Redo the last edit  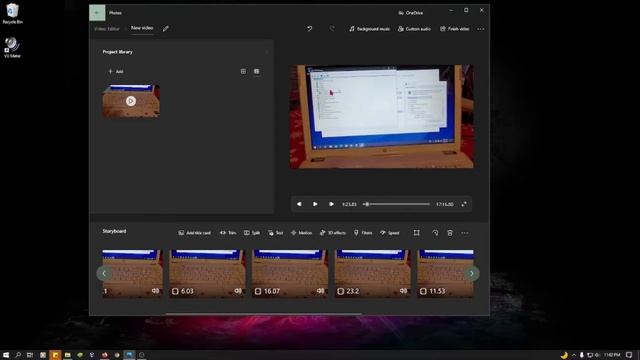pyautogui.click(x=332, y=29)
